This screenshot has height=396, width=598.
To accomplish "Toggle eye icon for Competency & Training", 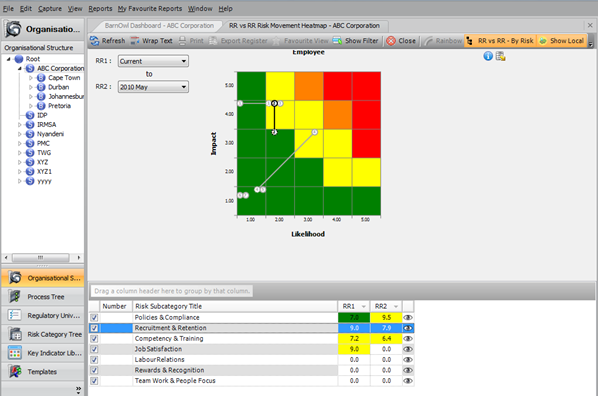I will pos(408,338).
